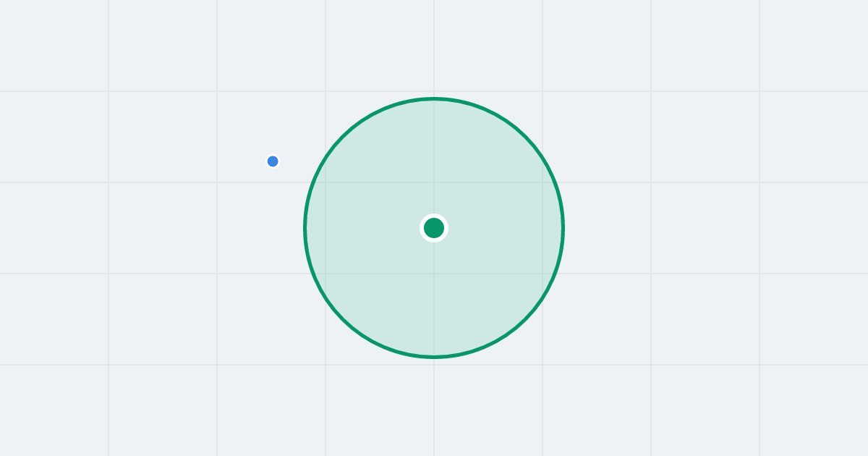Viewport: 868px width, 456px height.
Task: Click the white ring around the green center dot
Action: [x=434, y=216]
